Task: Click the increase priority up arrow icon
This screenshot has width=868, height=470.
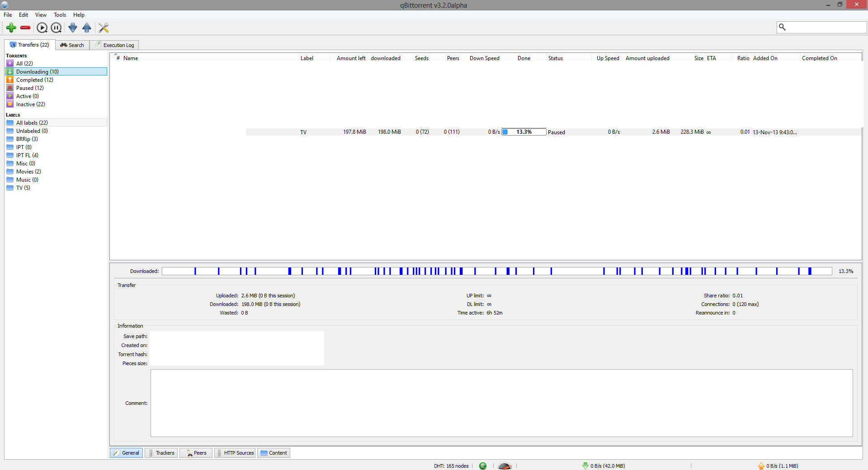Action: point(87,28)
